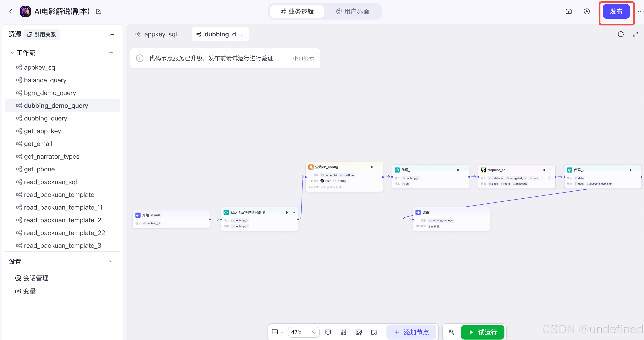Click the screen-pointer icon in the bottom toolbar
The image size is (644, 340).
click(374, 332)
